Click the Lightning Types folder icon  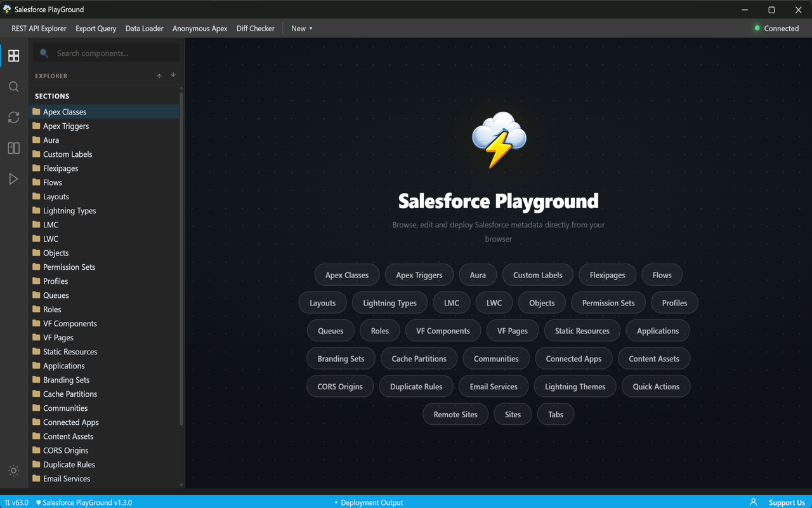pyautogui.click(x=36, y=210)
